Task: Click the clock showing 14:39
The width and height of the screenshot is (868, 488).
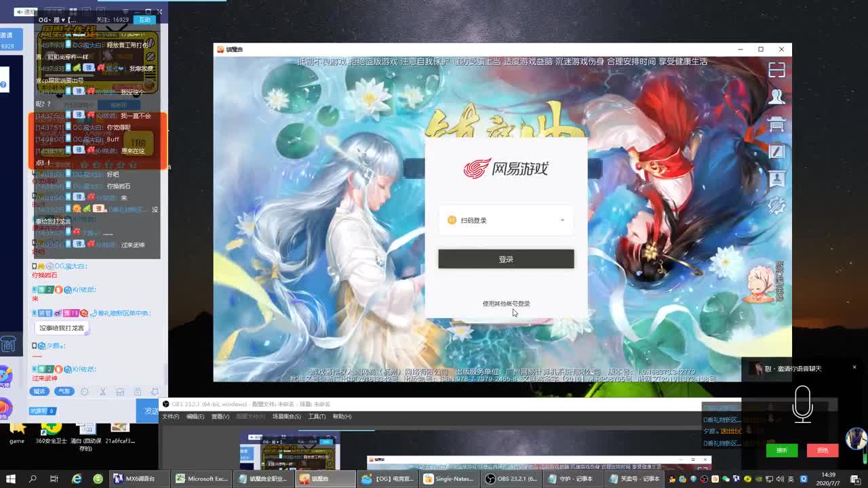Action: [828, 479]
